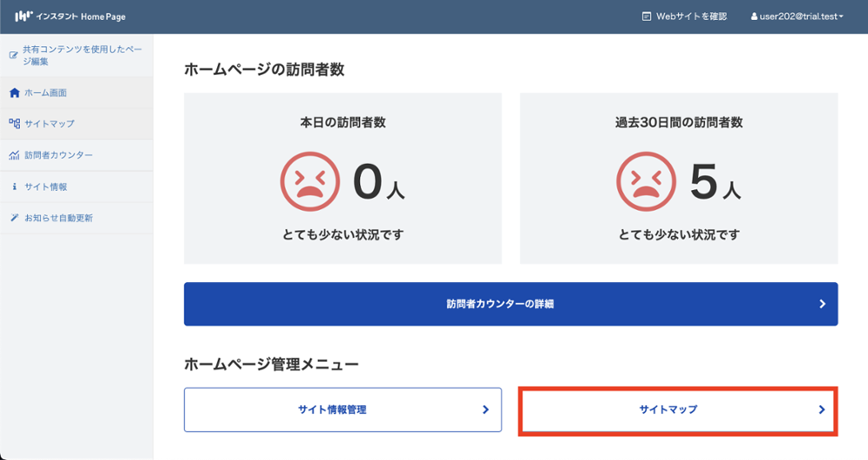Image resolution: width=868 pixels, height=460 pixels.
Task: Open 訪問者カウンター from the sidebar
Action: (58, 155)
